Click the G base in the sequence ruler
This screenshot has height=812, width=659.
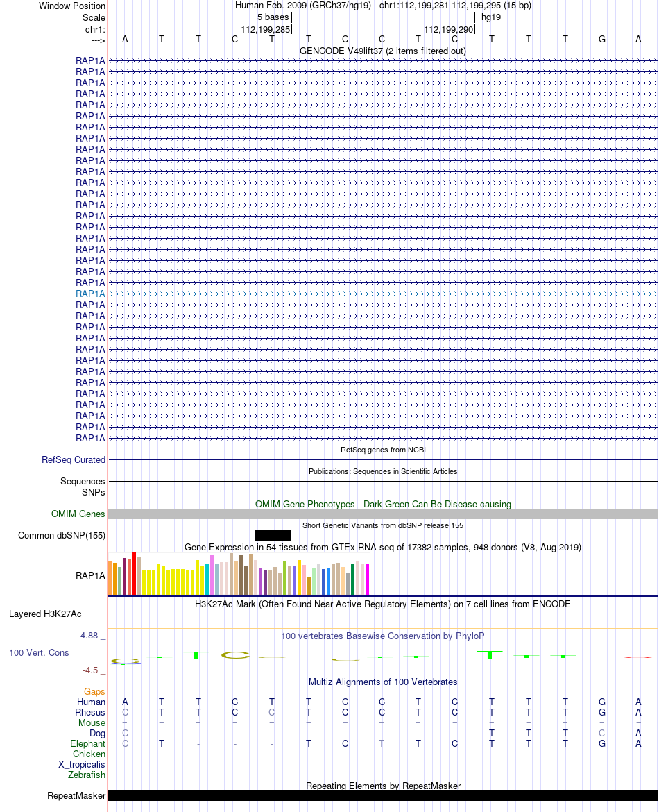click(602, 40)
